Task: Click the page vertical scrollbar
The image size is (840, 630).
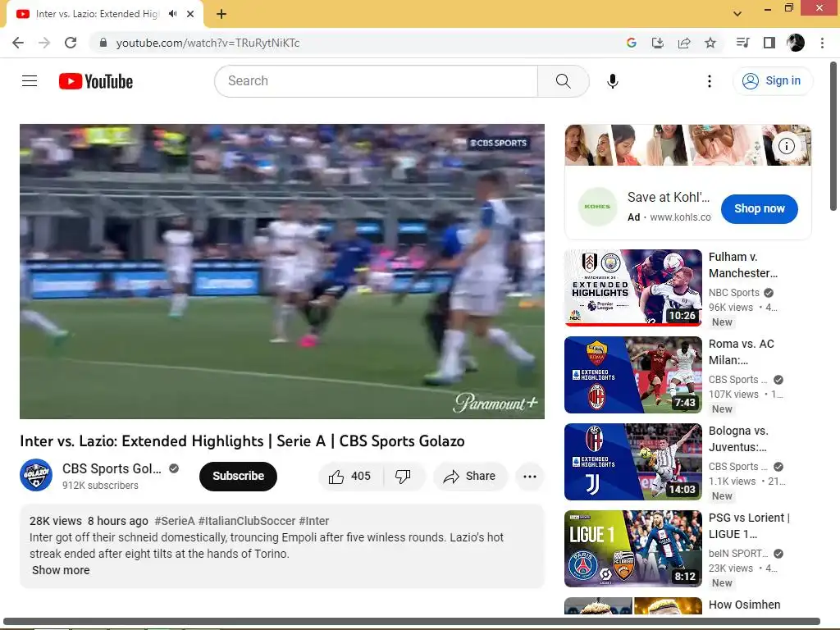Action: pyautogui.click(x=834, y=136)
